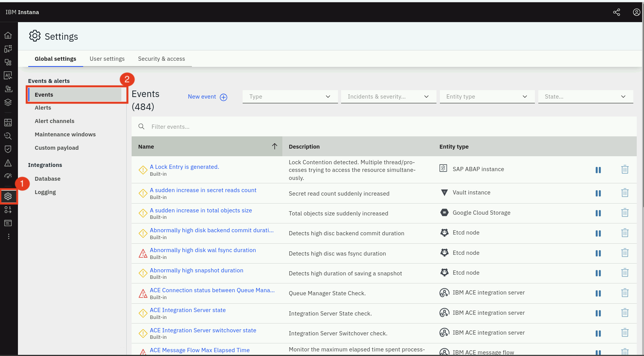The width and height of the screenshot is (644, 356).
Task: Delete the total objects size event
Action: click(625, 213)
